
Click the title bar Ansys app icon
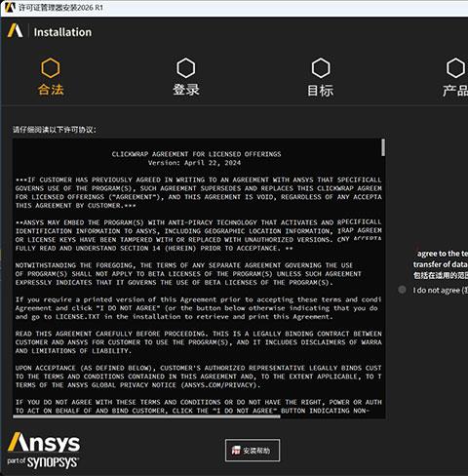(x=10, y=7)
